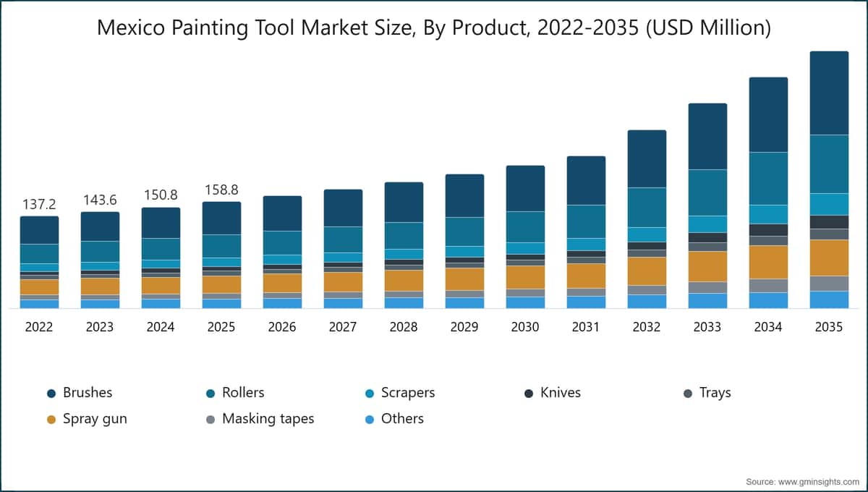Click the 150.8 value label
This screenshot has width=868, height=492.
coord(161,195)
